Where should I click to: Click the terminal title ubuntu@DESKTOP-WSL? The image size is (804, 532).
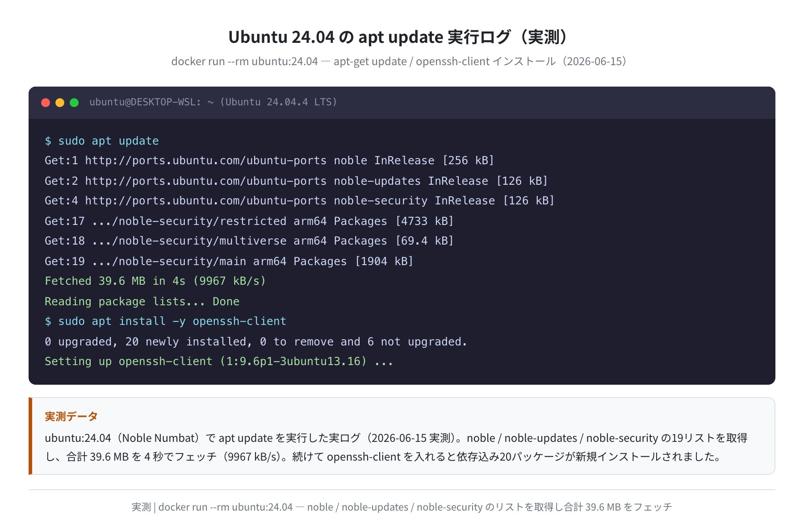coord(213,102)
